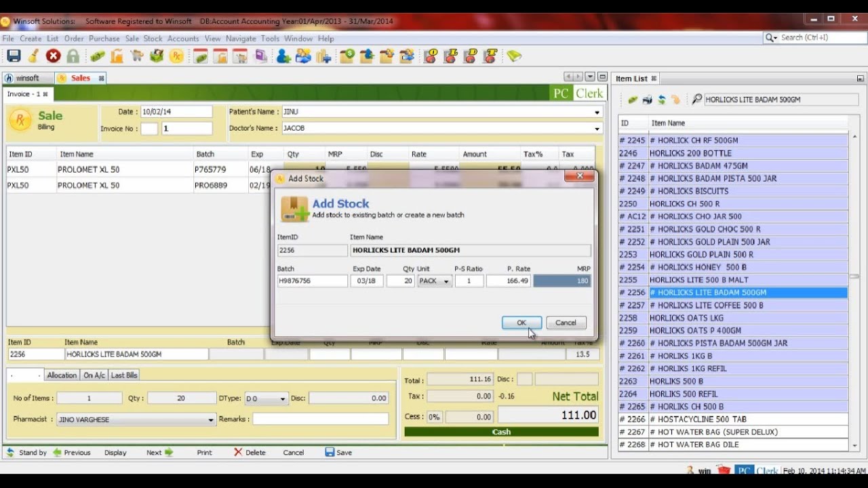The height and width of the screenshot is (488, 868).
Task: Open the File menu
Action: tap(8, 39)
